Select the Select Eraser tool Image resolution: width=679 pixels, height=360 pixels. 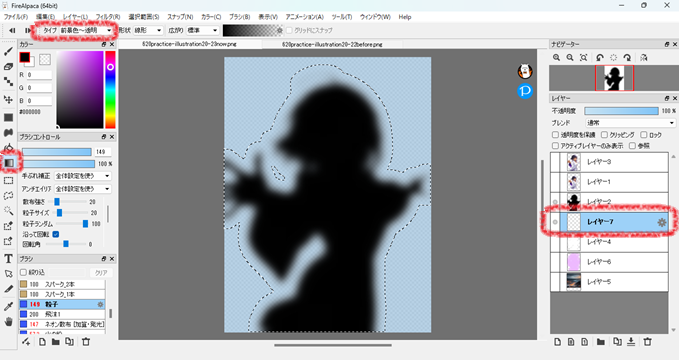click(8, 241)
